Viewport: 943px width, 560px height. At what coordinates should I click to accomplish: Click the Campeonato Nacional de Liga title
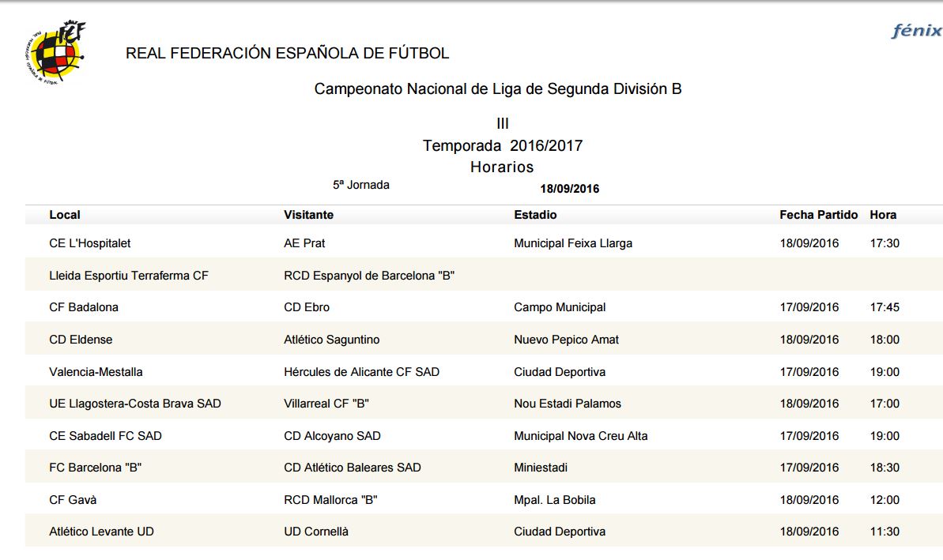pyautogui.click(x=498, y=89)
